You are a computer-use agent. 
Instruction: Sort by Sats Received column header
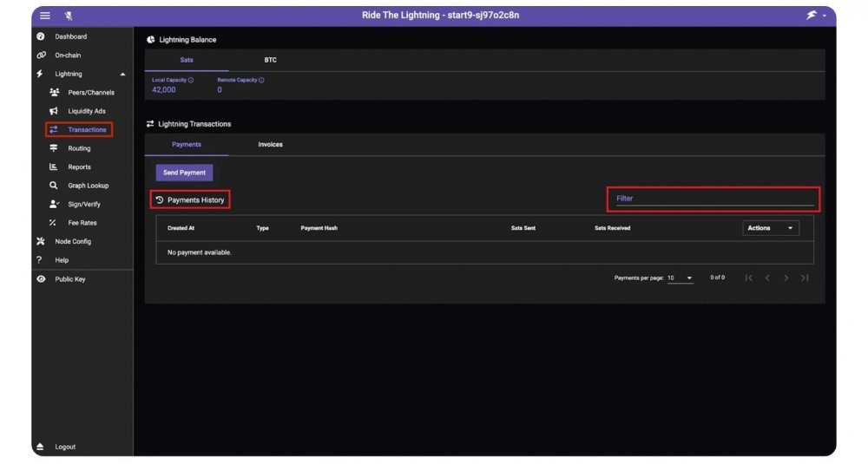click(x=612, y=228)
